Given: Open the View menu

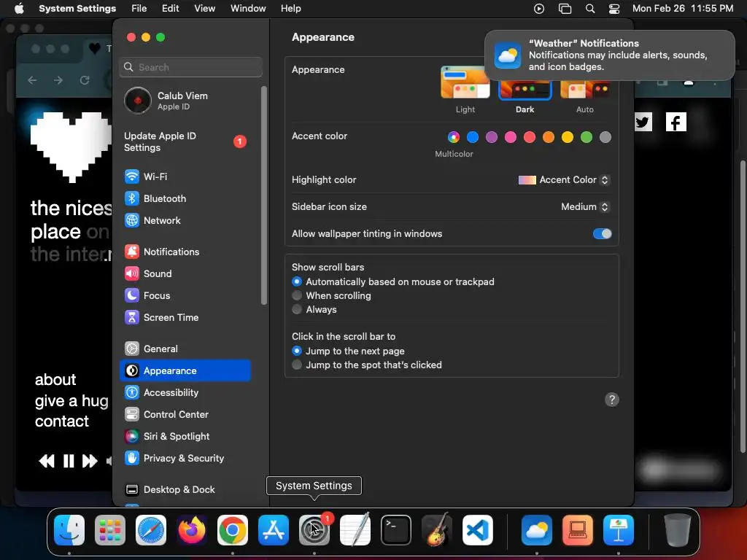Looking at the screenshot, I should pos(204,9).
